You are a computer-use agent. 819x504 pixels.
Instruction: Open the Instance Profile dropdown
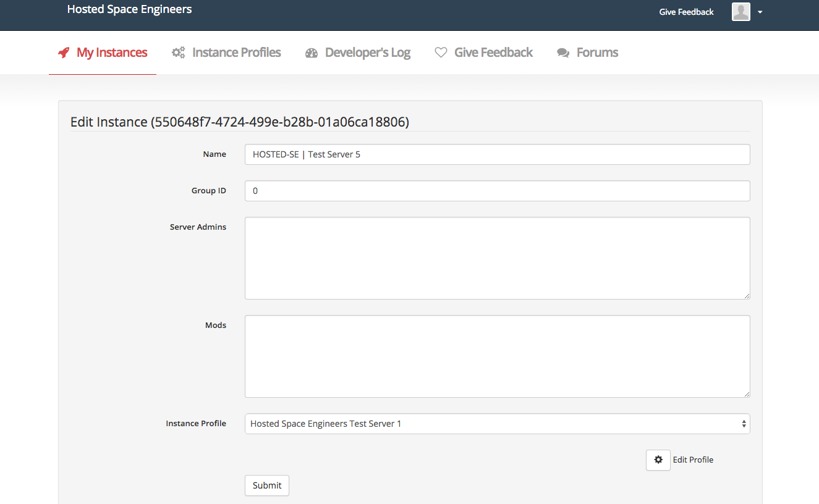498,424
